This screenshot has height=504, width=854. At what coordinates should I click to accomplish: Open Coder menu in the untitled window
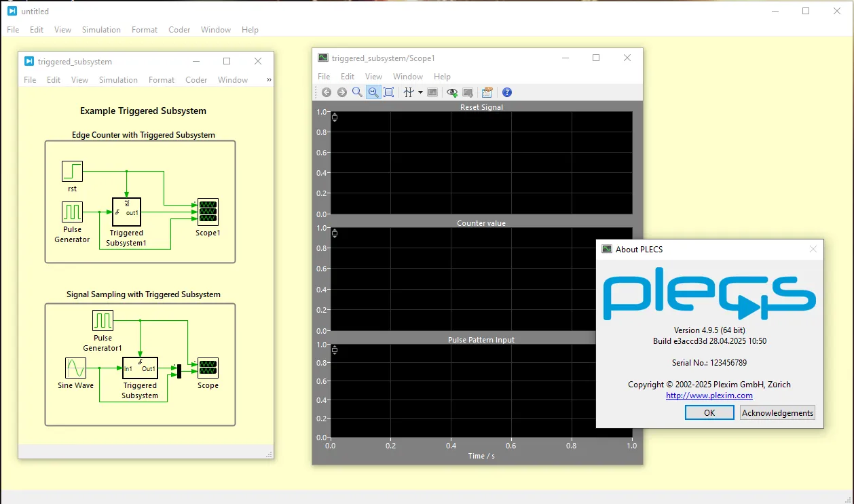tap(179, 30)
